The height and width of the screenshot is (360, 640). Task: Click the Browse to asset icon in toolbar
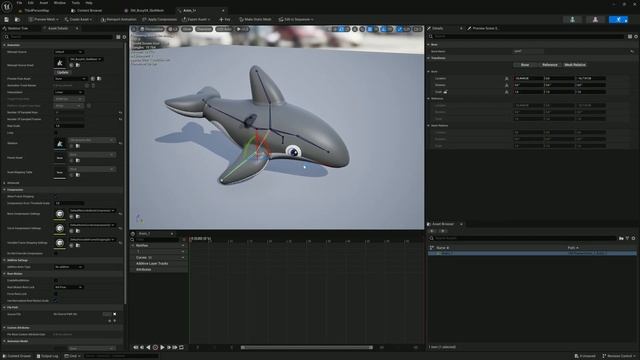click(x=17, y=19)
